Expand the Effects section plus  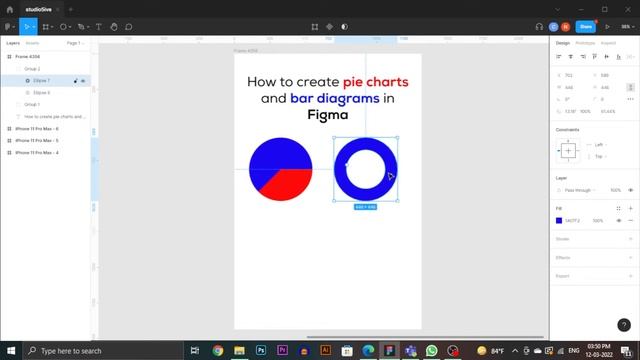click(x=631, y=258)
